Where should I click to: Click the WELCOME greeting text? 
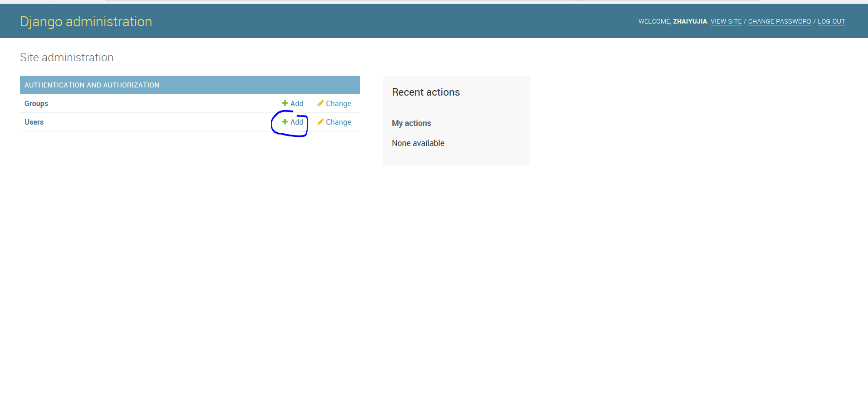pyautogui.click(x=654, y=22)
